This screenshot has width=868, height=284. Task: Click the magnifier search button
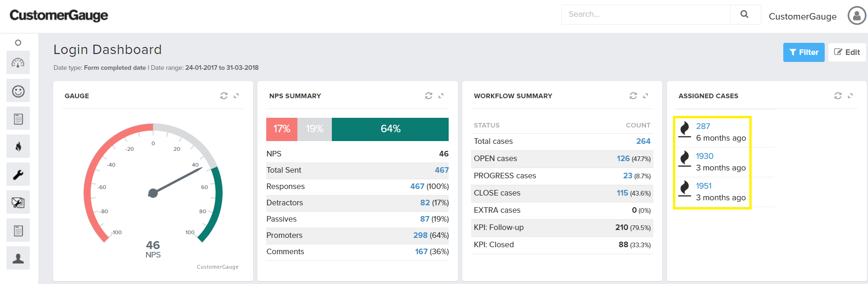coord(745,14)
